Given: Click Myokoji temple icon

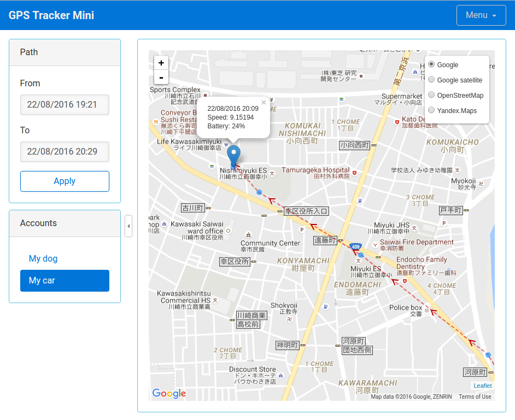Looking at the screenshot, I should [481, 184].
